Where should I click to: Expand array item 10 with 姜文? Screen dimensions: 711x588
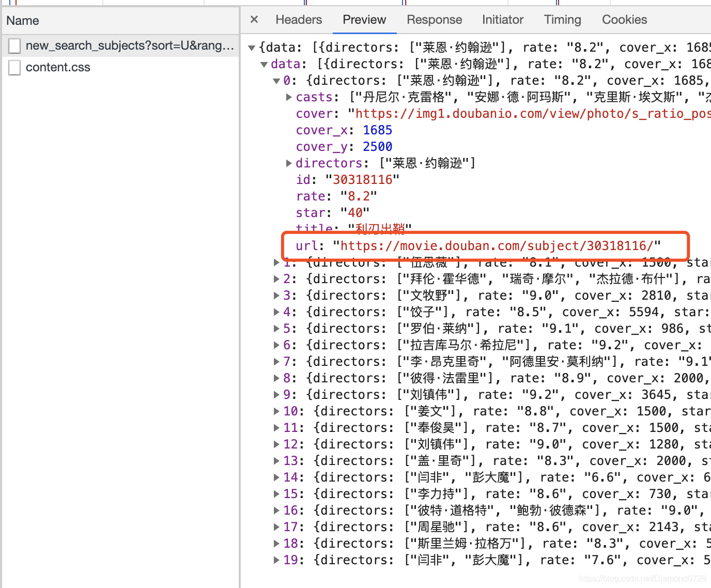277,411
